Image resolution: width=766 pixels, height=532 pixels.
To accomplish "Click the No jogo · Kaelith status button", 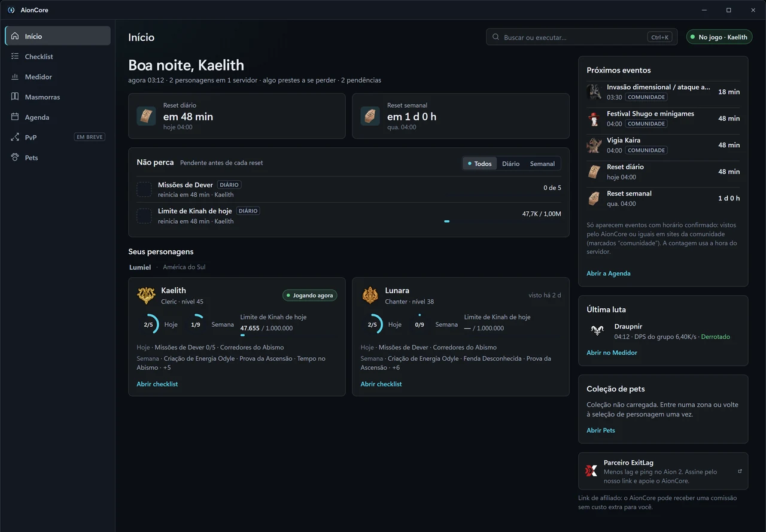I will click(x=719, y=37).
